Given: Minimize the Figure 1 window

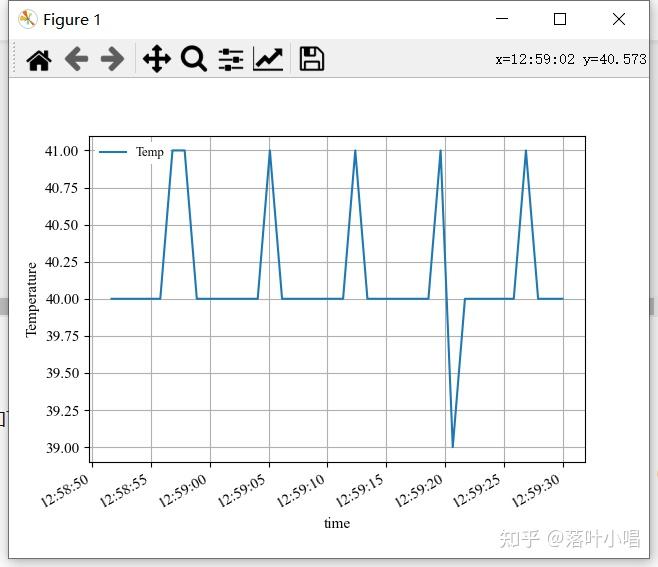Looking at the screenshot, I should click(502, 19).
